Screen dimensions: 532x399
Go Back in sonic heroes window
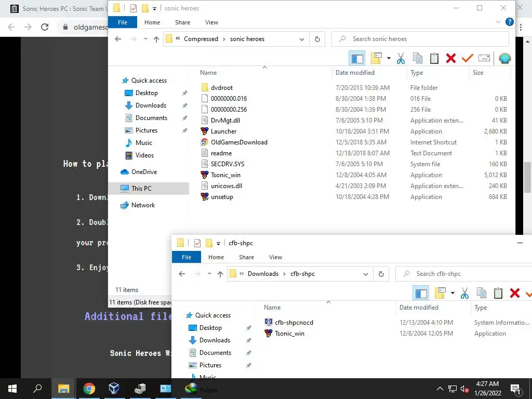[118, 39]
